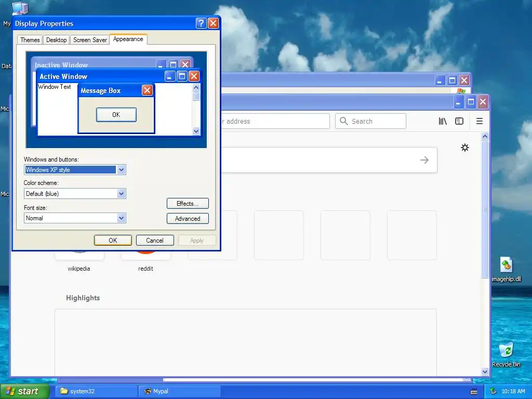
Task: Switch to Mypal taskbar item
Action: tap(180, 391)
